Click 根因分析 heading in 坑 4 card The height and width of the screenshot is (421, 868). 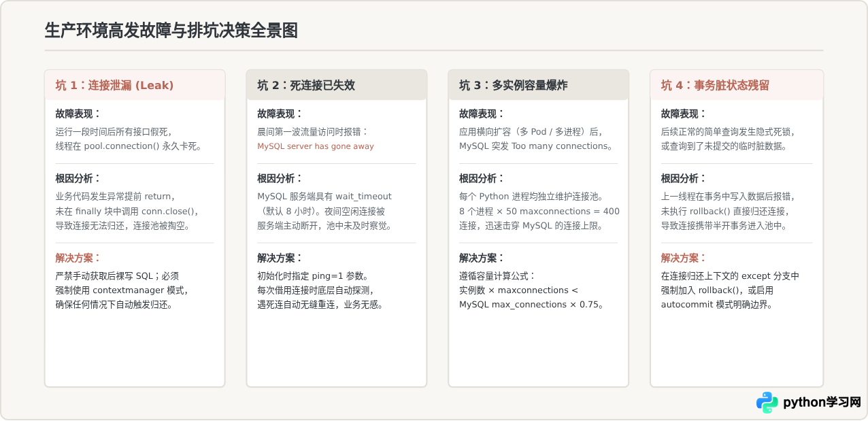pos(684,178)
